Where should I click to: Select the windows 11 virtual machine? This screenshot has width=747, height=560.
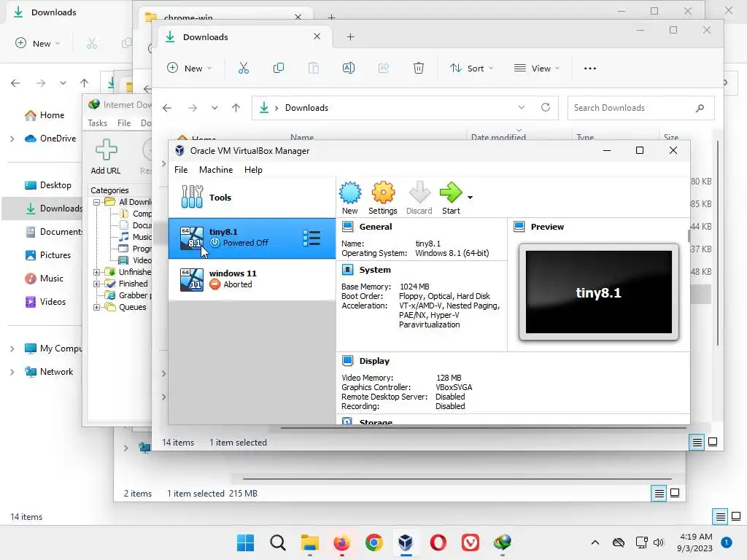(252, 279)
